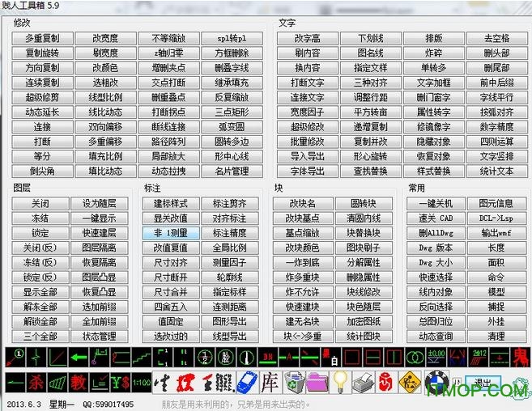This screenshot has height=411, width=532.
Task: Select the staircase drawing icon
Action: pos(141,356)
